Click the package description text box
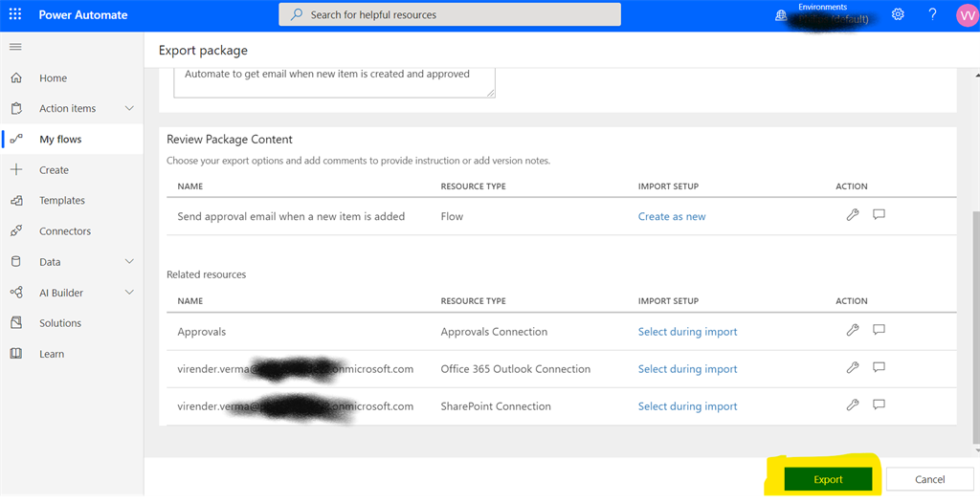Viewport: 980px width, 503px height. pos(334,82)
